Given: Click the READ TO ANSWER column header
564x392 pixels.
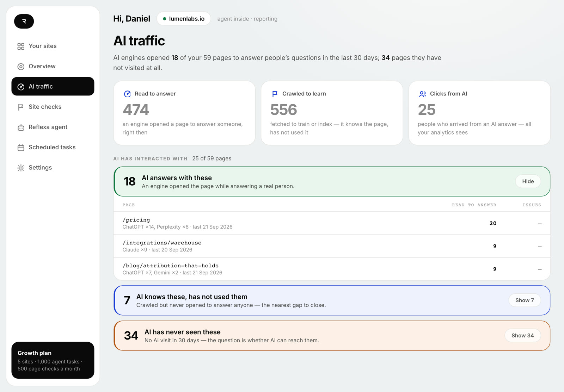Looking at the screenshot, I should tap(474, 205).
